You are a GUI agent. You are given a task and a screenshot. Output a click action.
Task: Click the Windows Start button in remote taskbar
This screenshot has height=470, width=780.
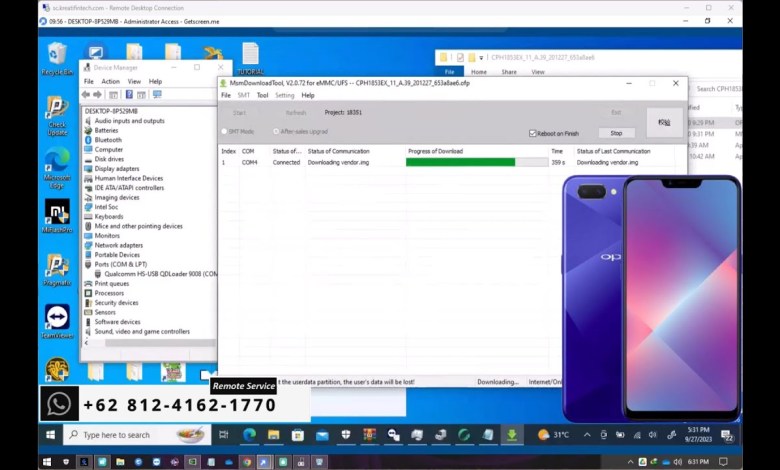point(51,435)
